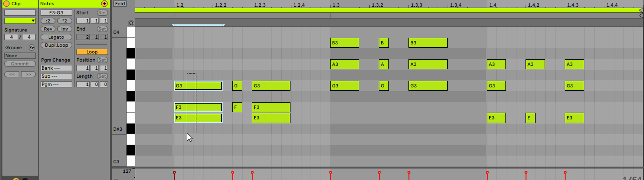The height and width of the screenshot is (180, 644).
Task: Click the 1.4 marker in time ruler
Action: point(493,5)
